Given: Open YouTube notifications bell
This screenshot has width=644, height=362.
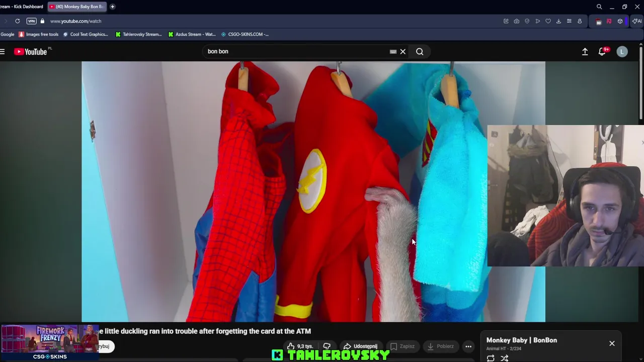Looking at the screenshot, I should point(602,51).
